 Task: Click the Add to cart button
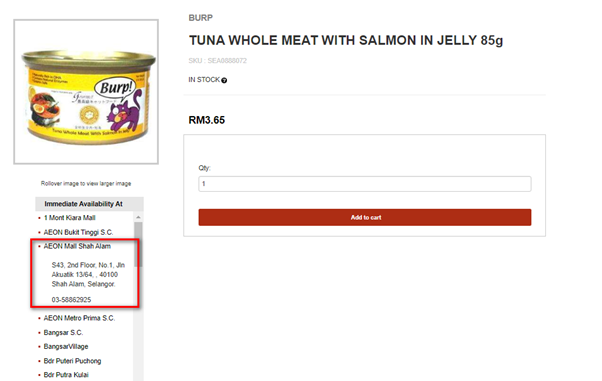point(365,217)
